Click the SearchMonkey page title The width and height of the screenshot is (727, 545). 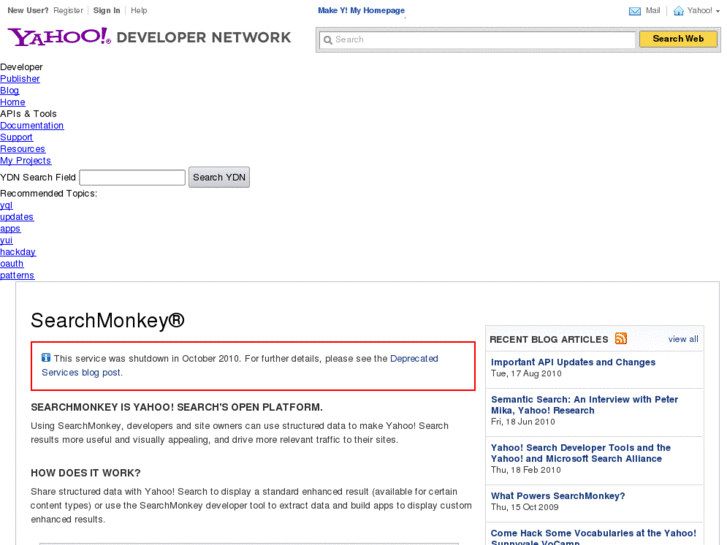108,321
